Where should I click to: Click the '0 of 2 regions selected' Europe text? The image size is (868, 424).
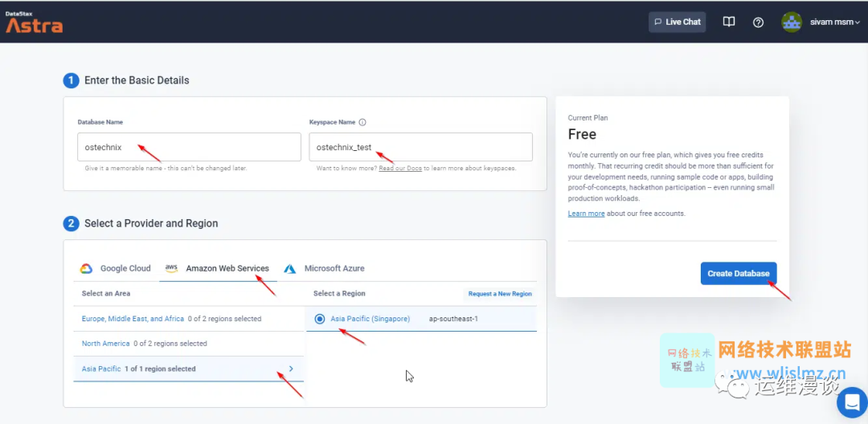(x=224, y=319)
